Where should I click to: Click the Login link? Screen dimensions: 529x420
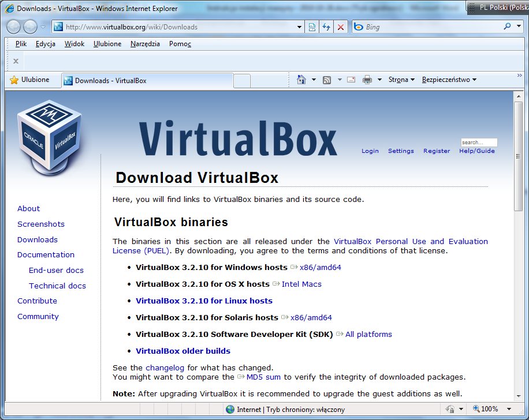370,151
